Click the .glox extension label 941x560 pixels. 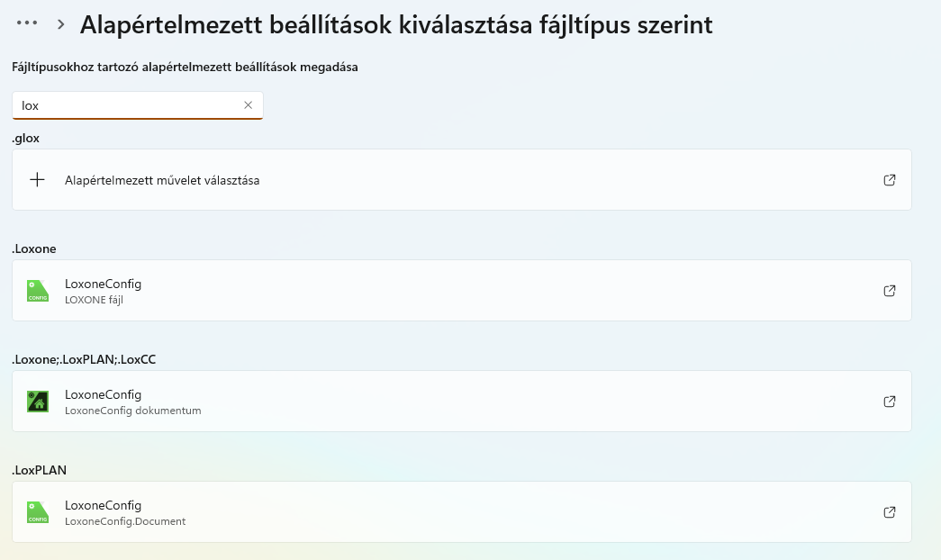click(x=26, y=138)
